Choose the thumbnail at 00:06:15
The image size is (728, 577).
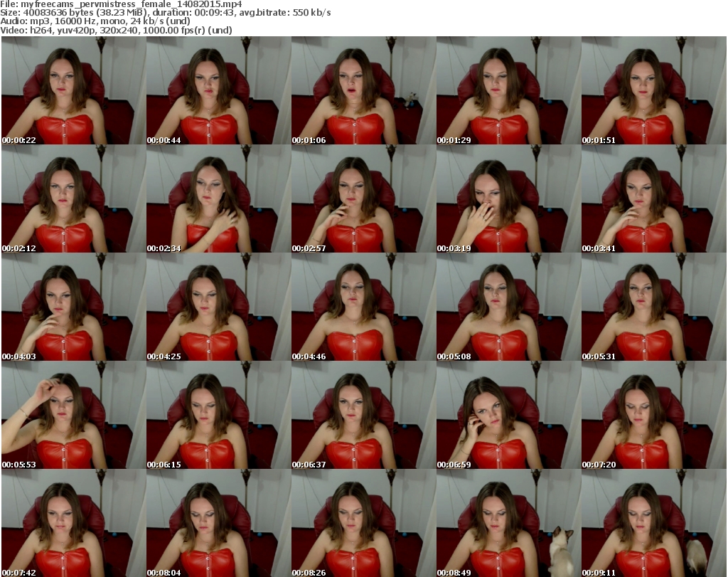coord(219,415)
